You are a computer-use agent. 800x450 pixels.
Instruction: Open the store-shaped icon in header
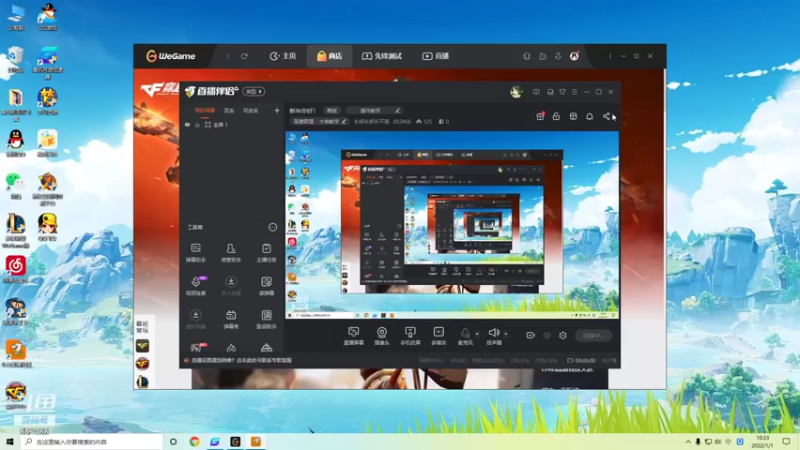[x=573, y=116]
